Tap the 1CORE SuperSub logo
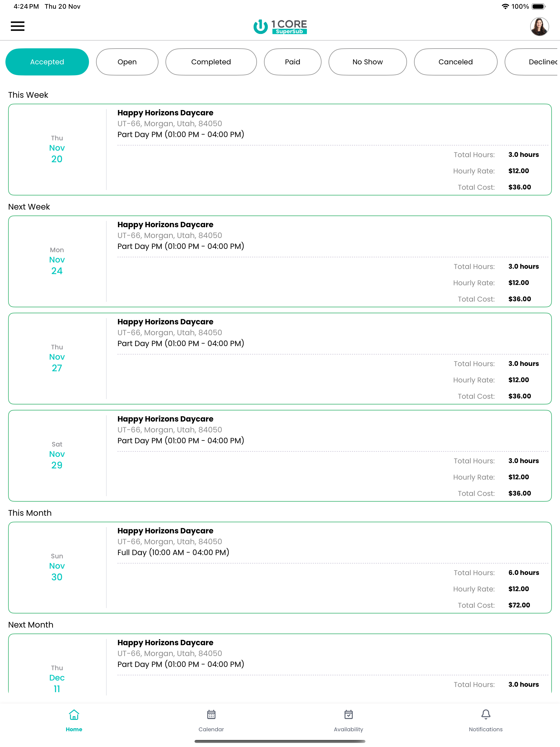The height and width of the screenshot is (747, 560). [280, 27]
